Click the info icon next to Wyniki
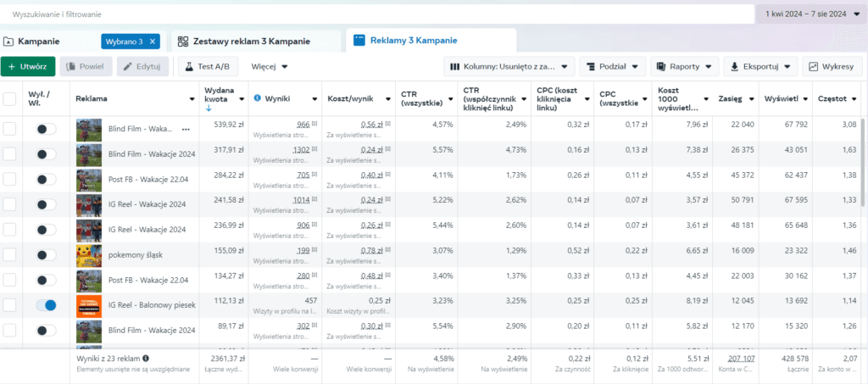868x384 pixels. [x=258, y=98]
